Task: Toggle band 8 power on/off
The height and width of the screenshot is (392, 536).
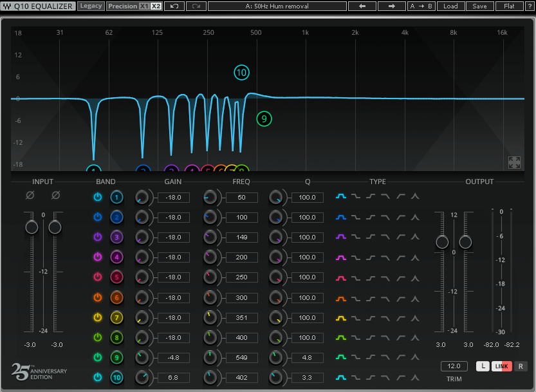Action: 98,337
